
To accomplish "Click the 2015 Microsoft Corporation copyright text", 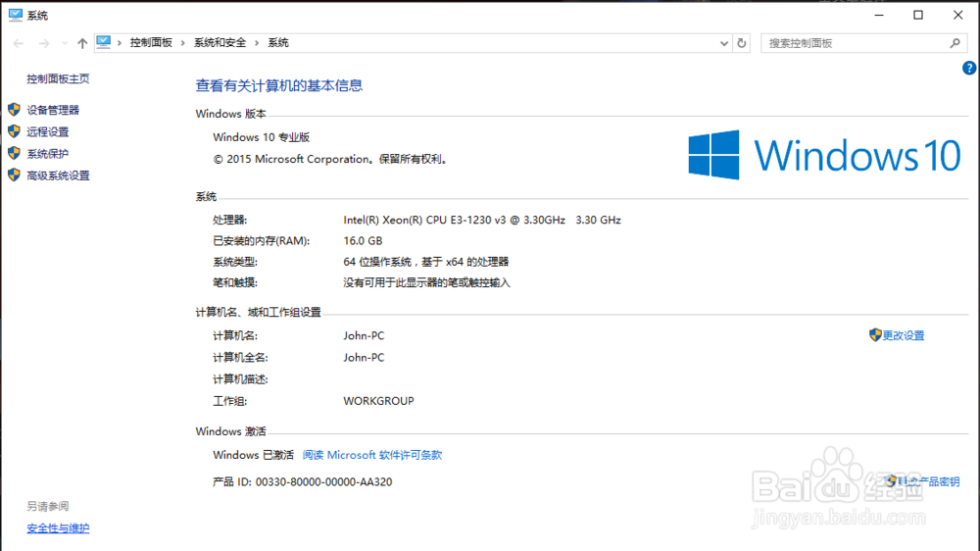I will click(x=330, y=160).
